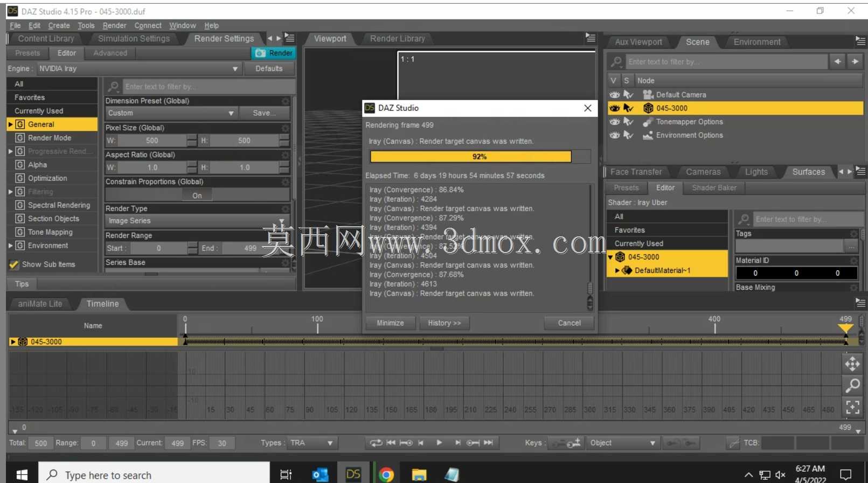Minimize the render progress dialog
The height and width of the screenshot is (483, 868).
click(x=390, y=323)
